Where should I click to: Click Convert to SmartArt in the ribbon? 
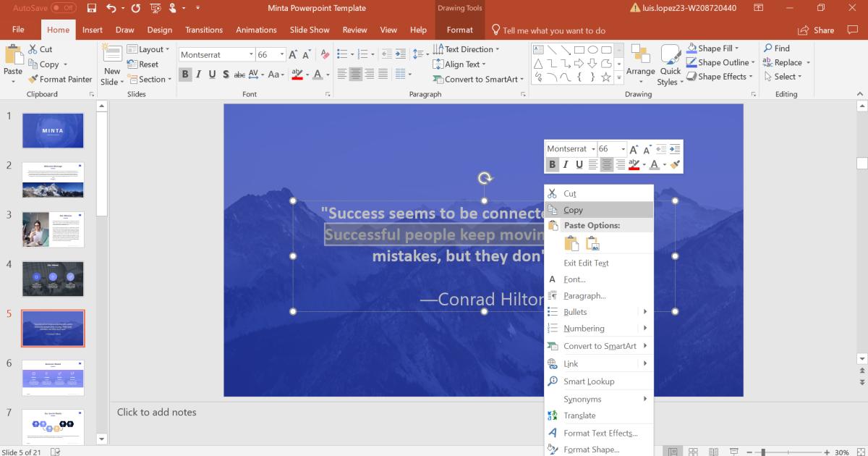point(477,79)
